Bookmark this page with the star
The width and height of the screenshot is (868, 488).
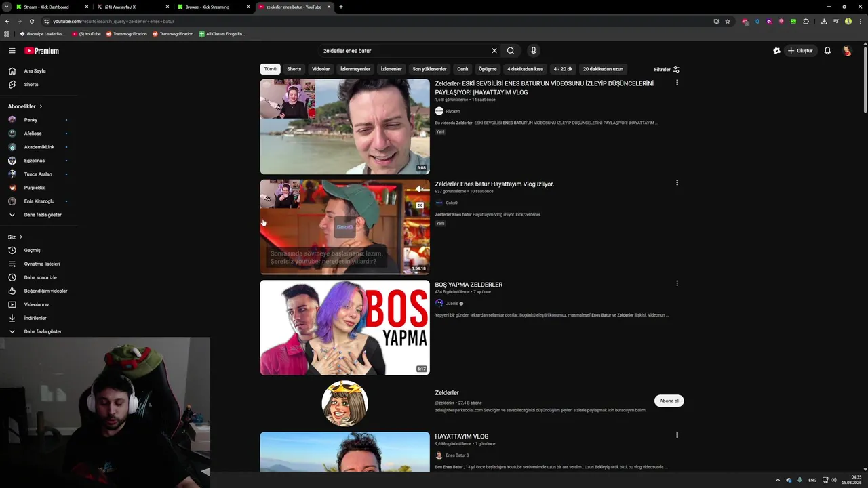pyautogui.click(x=728, y=21)
